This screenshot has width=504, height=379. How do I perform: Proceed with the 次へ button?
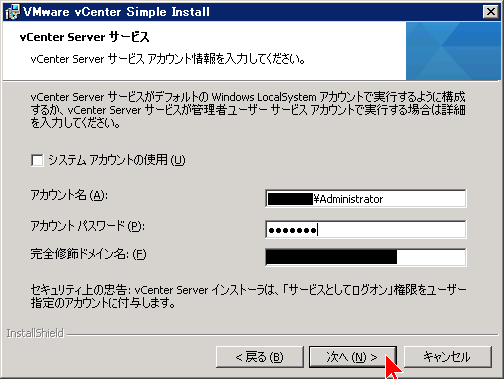(x=353, y=357)
